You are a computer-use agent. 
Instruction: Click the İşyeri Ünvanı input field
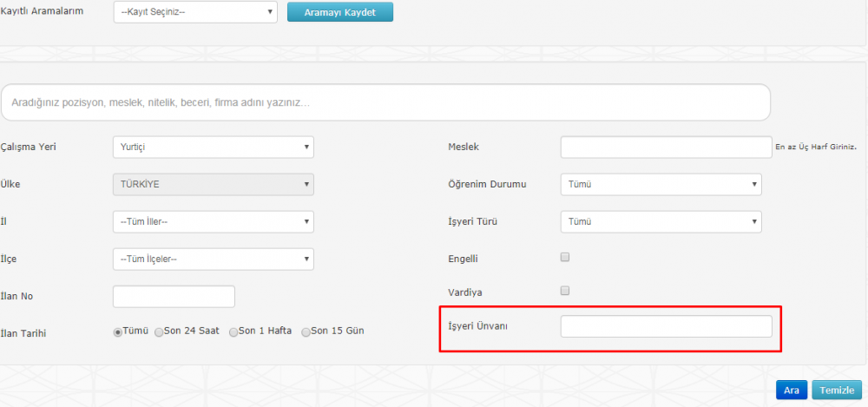[x=666, y=326]
